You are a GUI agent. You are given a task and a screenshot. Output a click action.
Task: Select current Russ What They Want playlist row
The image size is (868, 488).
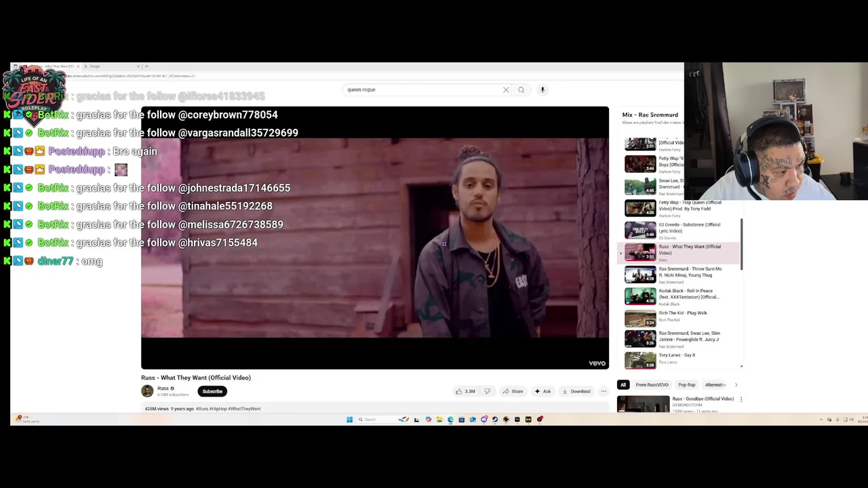[678, 252]
